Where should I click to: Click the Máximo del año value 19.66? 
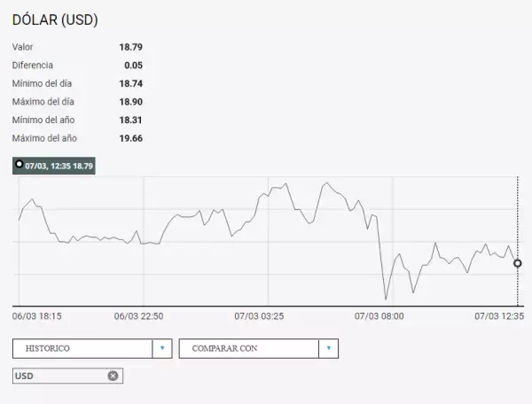[130, 137]
